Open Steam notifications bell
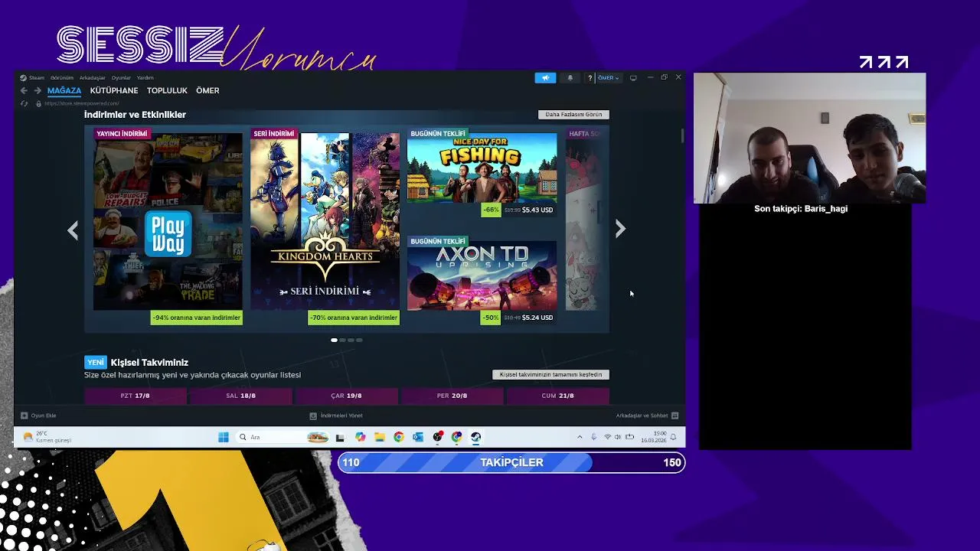Viewport: 980px width, 551px height. click(x=570, y=77)
